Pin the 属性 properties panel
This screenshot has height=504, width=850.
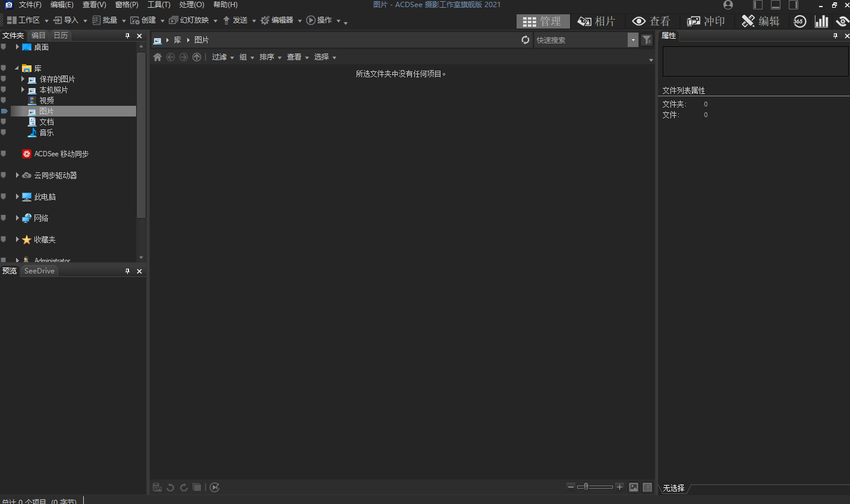point(835,36)
